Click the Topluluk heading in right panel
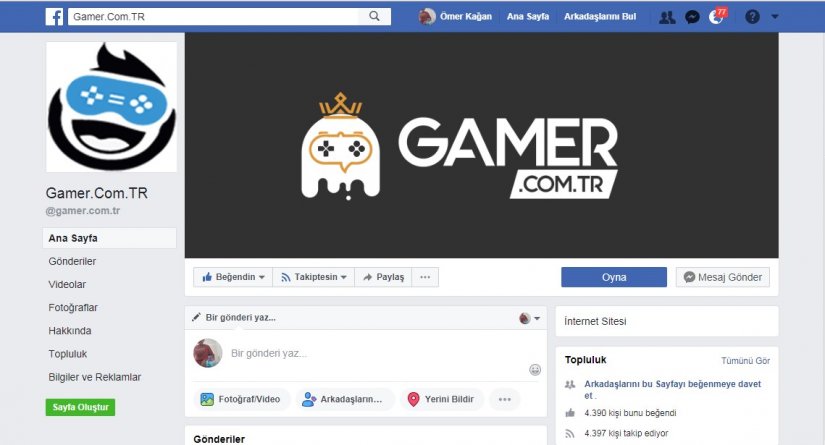Screen dimensions: 825x445 pos(586,360)
